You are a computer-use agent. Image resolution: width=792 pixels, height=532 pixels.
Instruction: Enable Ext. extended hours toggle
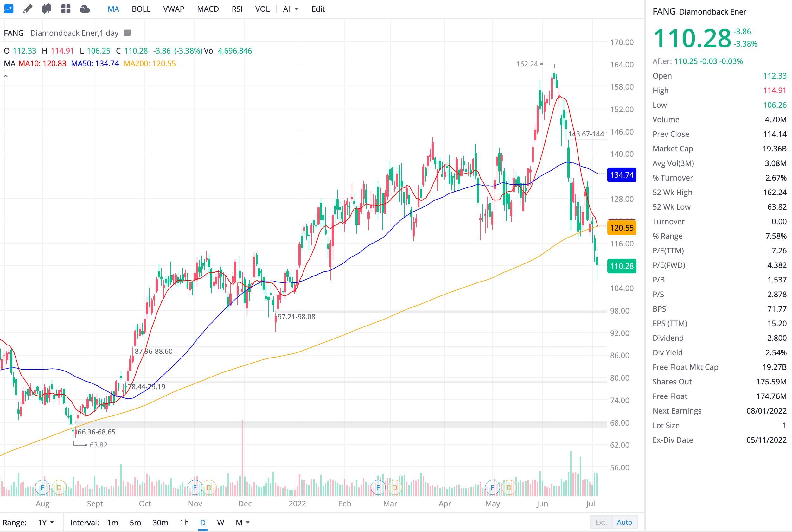click(601, 522)
